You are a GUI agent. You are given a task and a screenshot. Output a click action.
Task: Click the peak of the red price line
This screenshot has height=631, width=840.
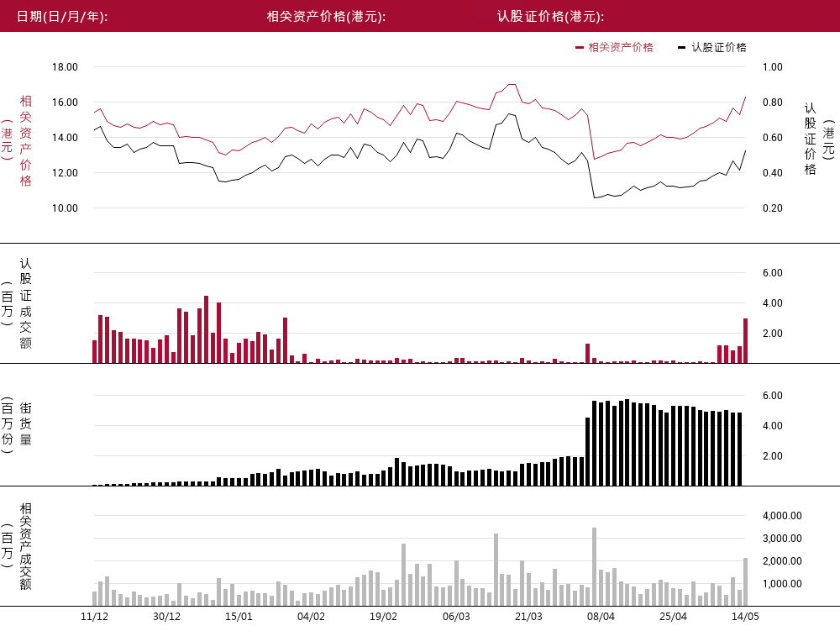click(x=512, y=84)
